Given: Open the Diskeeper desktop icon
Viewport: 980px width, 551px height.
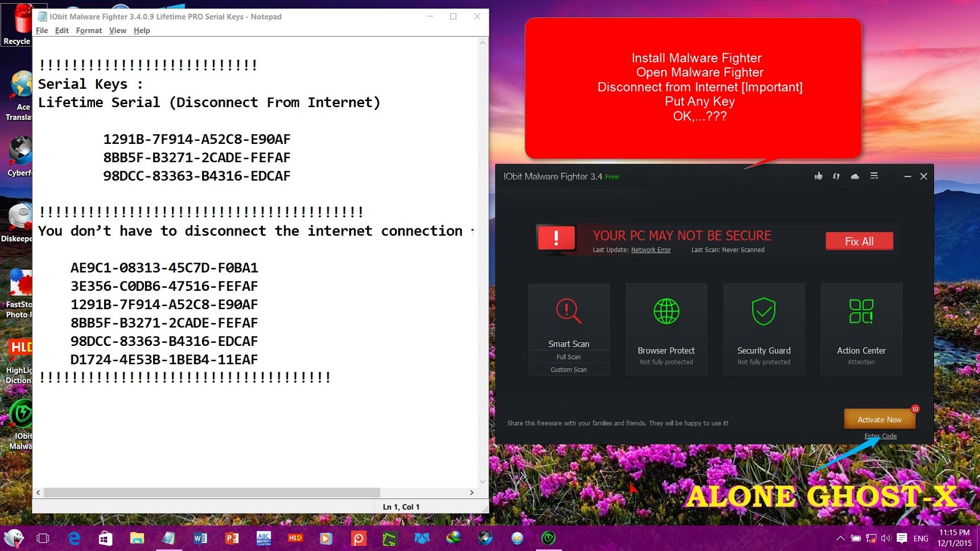Looking at the screenshot, I should (17, 223).
